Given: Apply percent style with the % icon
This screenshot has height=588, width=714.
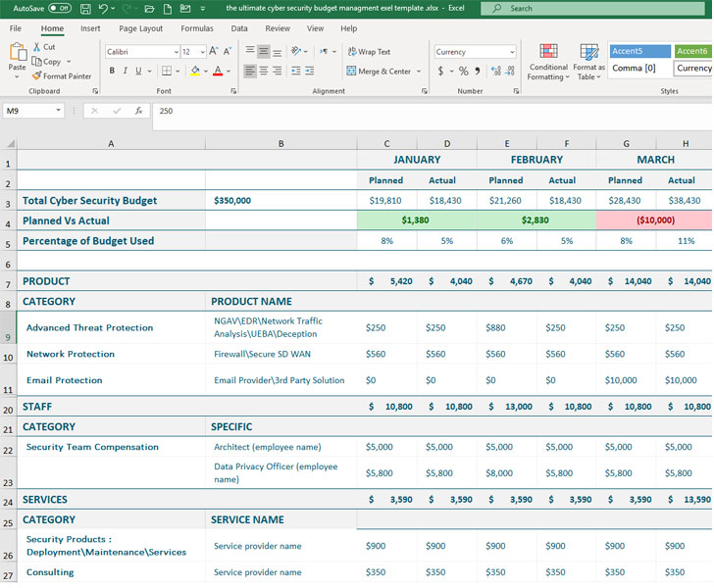Looking at the screenshot, I should point(464,72).
